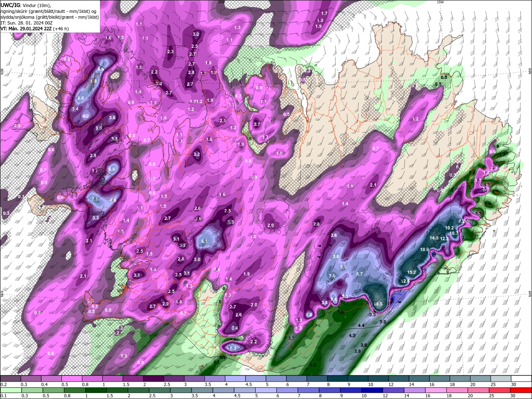Click the 14.5 value on the map
Viewport: 532px width, 399px height.
click(434, 238)
